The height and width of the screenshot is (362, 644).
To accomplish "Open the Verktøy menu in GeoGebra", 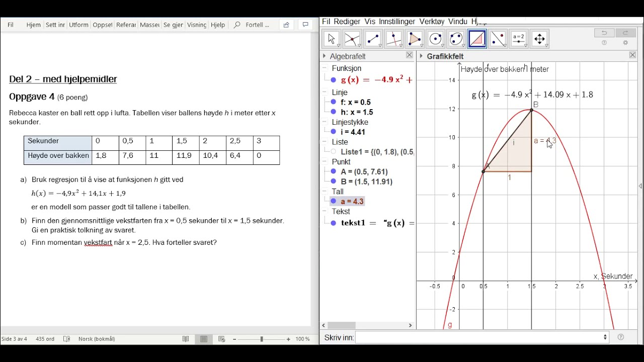I will point(432,22).
